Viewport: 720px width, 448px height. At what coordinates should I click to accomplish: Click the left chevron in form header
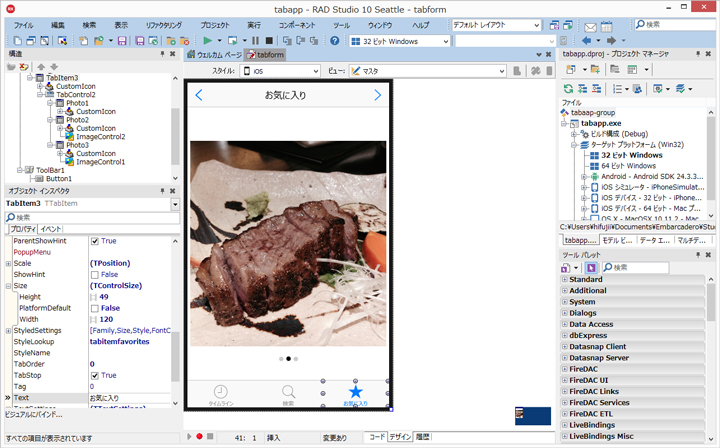coord(199,95)
